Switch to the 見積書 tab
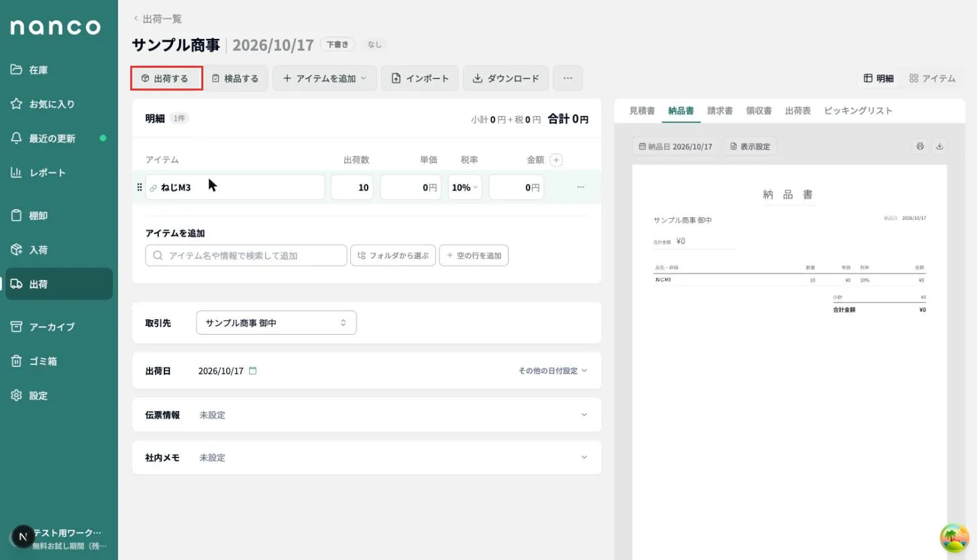This screenshot has height=560, width=977. [642, 111]
